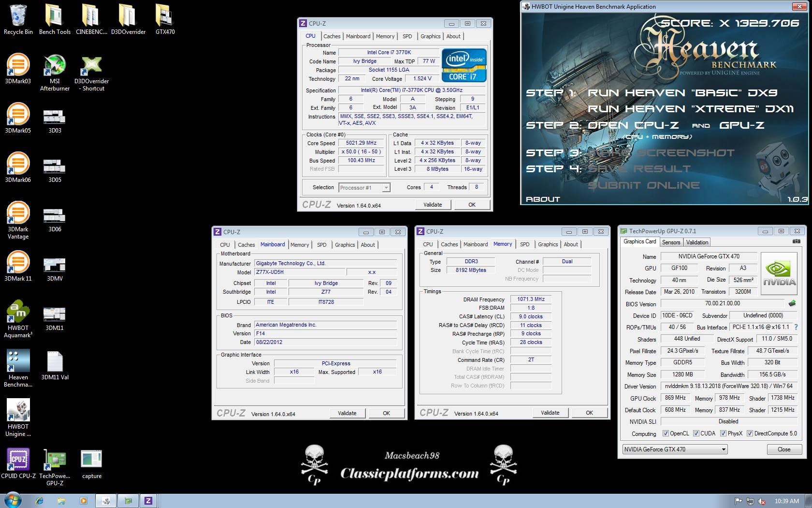Expand the Processor #1 selection dropdown
This screenshot has width=812, height=508.
[x=386, y=188]
